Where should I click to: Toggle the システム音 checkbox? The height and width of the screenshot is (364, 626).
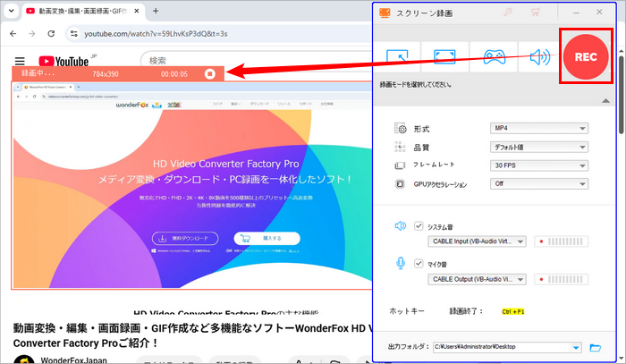point(419,226)
